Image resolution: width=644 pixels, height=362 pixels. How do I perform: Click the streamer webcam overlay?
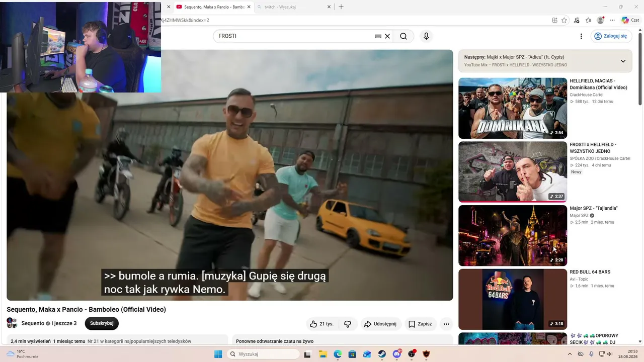click(x=80, y=46)
